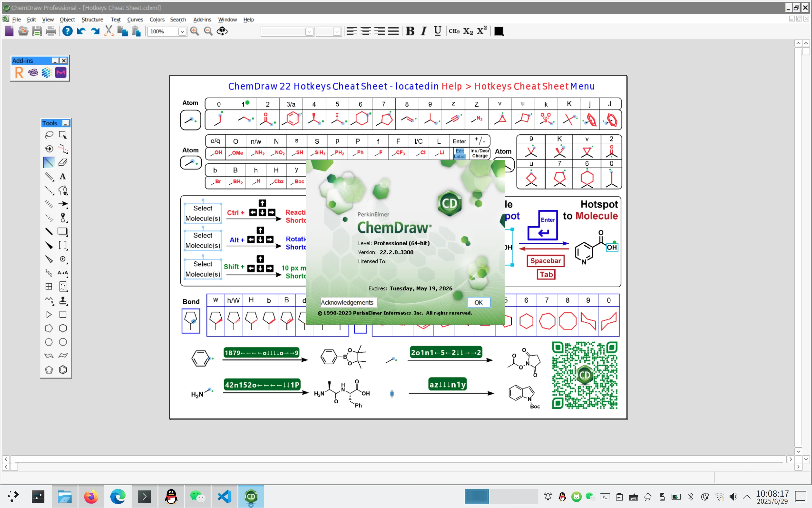The height and width of the screenshot is (508, 812).
Task: Select the Cyclobutane ring tool
Action: click(63, 314)
